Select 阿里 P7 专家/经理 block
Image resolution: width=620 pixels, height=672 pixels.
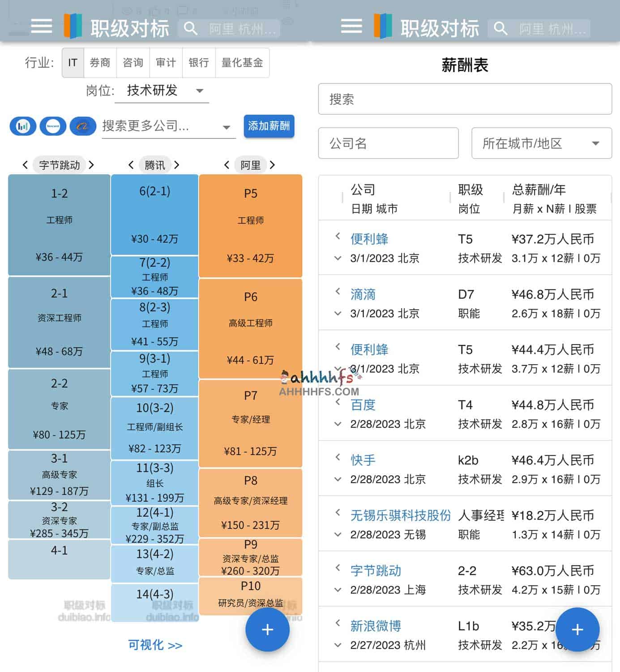tap(251, 423)
